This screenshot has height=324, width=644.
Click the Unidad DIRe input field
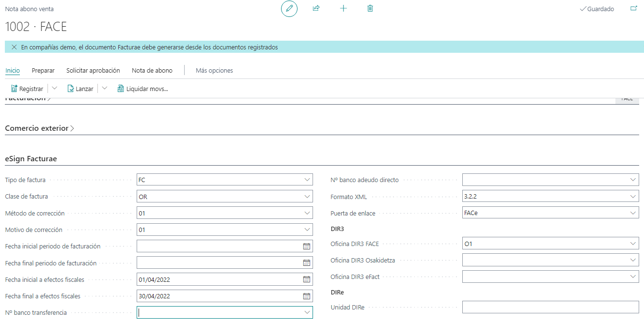pos(550,308)
